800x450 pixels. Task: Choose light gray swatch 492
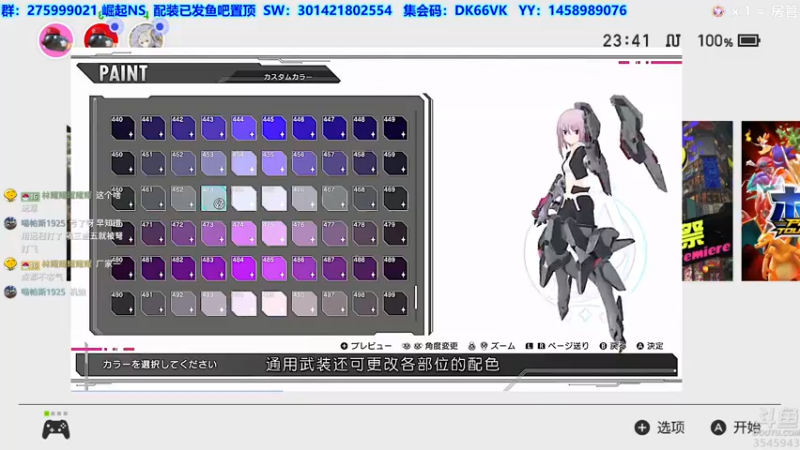pos(183,304)
